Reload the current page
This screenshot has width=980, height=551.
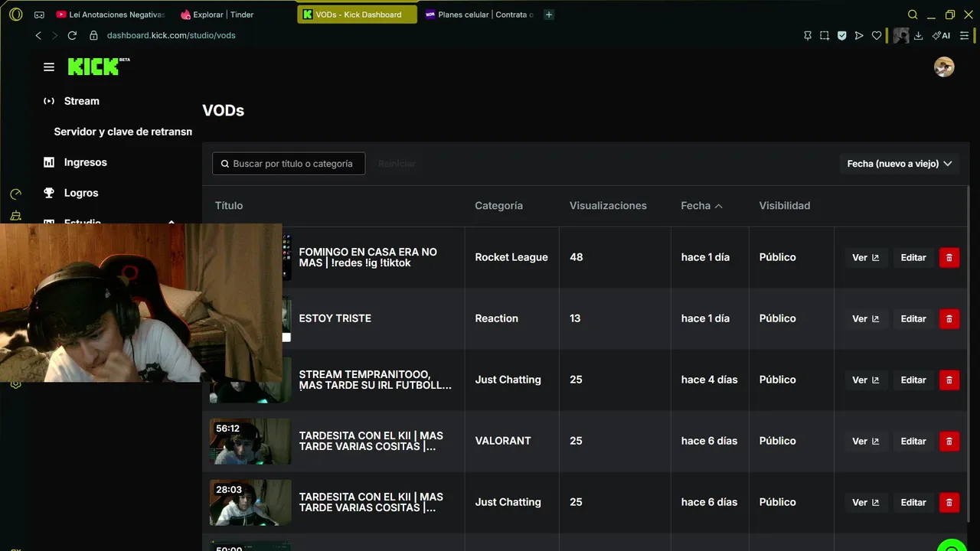point(72,35)
